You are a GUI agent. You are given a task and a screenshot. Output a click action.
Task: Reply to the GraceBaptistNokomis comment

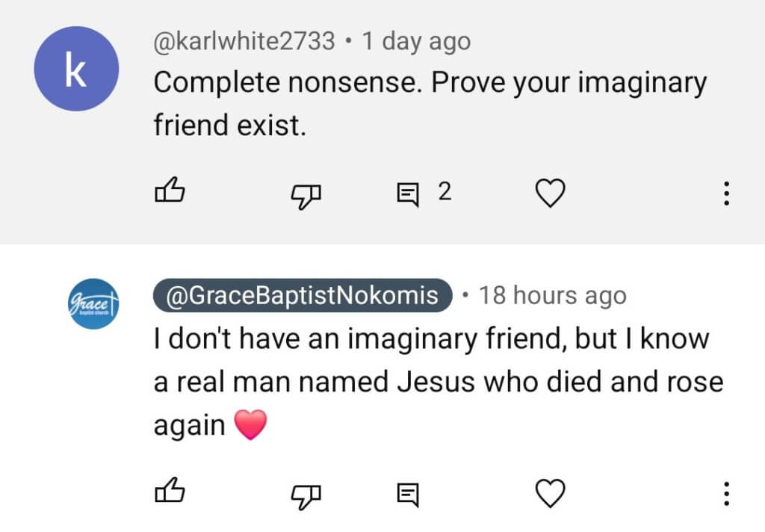pos(407,493)
